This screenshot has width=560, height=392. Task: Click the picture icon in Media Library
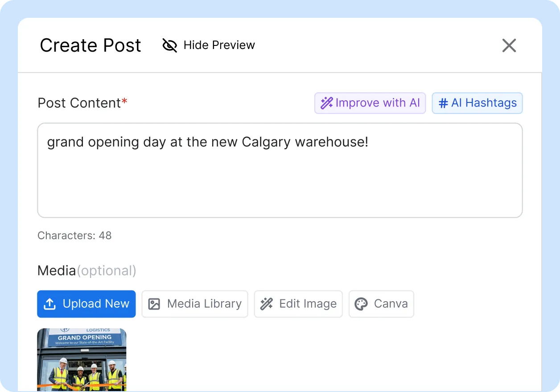point(154,304)
